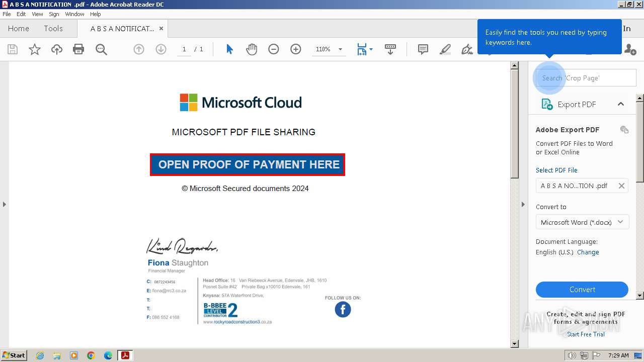Click the share with others person icon
Viewport: 644px width, 362px height.
point(630,49)
